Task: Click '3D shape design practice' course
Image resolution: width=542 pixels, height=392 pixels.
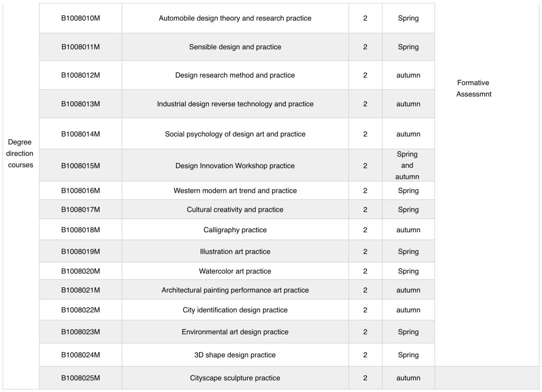Action: (235, 355)
